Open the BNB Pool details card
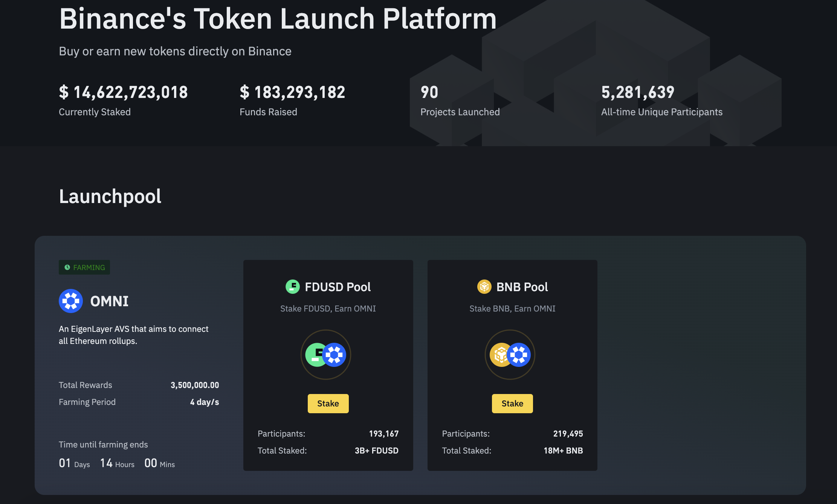The width and height of the screenshot is (837, 504). [512, 365]
